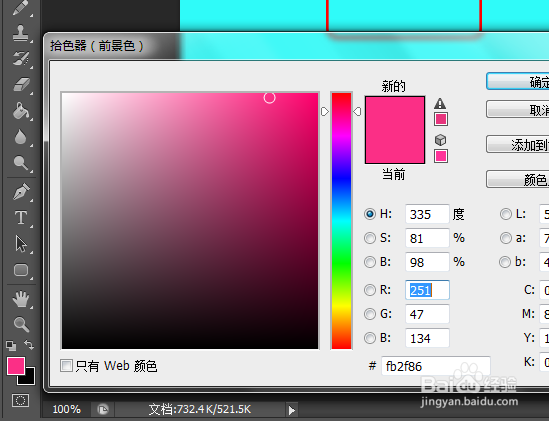This screenshot has width=549, height=421.
Task: Select the G green radio button
Action: click(x=370, y=314)
